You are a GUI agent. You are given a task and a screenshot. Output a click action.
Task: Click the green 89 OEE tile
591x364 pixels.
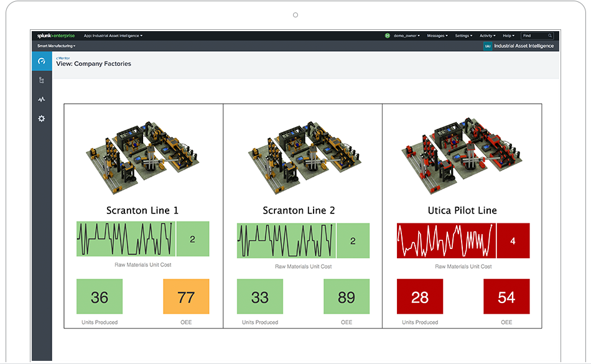(x=347, y=297)
